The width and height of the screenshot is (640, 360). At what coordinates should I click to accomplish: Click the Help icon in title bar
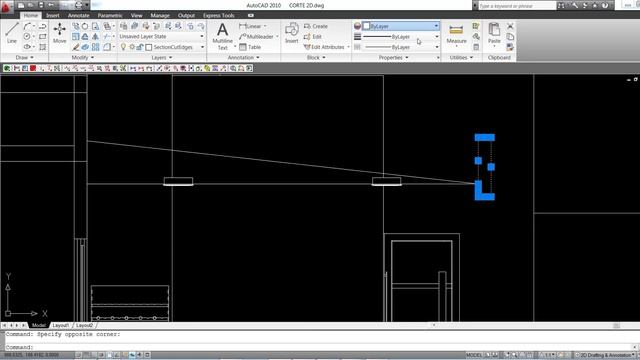(605, 5)
